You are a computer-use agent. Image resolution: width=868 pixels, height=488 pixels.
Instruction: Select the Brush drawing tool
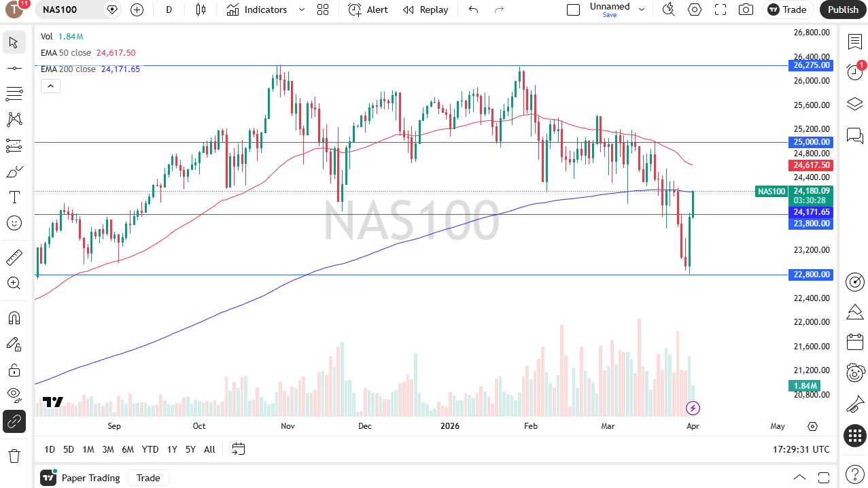tap(14, 171)
